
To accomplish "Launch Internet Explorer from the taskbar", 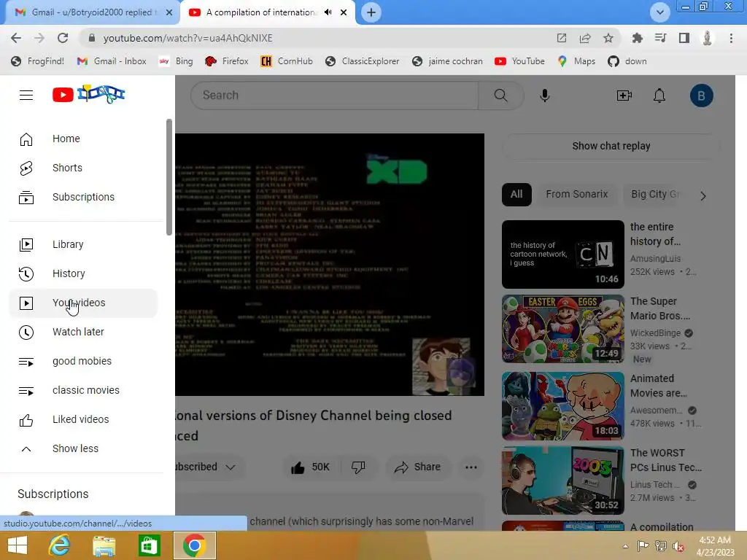I will (60, 545).
